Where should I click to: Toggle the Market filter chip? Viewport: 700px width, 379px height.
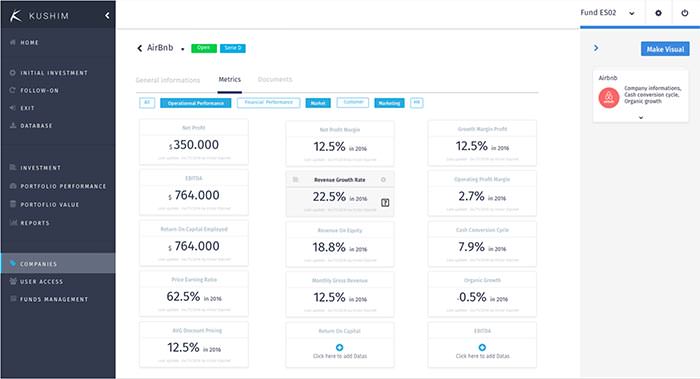318,103
